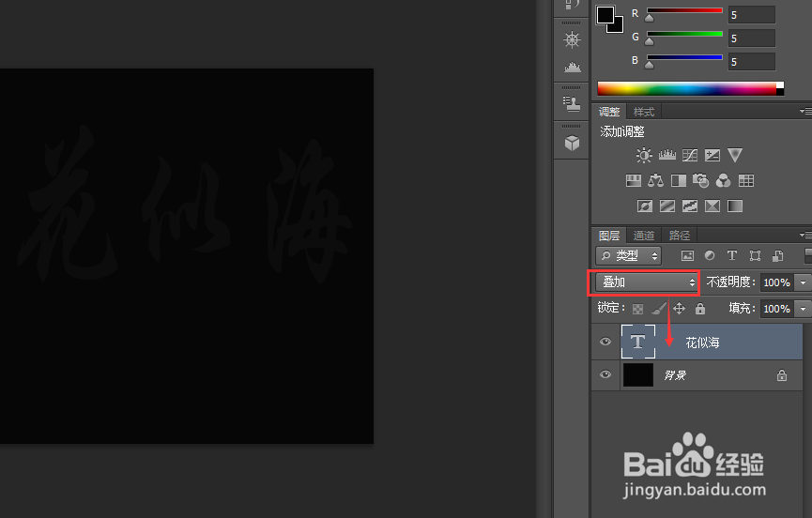Toggle lock image pixels brush icon
The height and width of the screenshot is (518, 812).
pyautogui.click(x=659, y=309)
